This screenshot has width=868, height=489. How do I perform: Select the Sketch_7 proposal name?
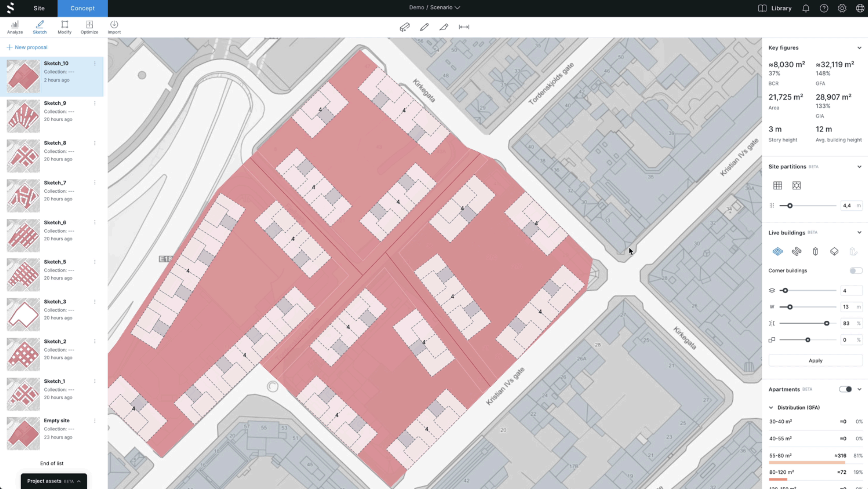coord(55,183)
